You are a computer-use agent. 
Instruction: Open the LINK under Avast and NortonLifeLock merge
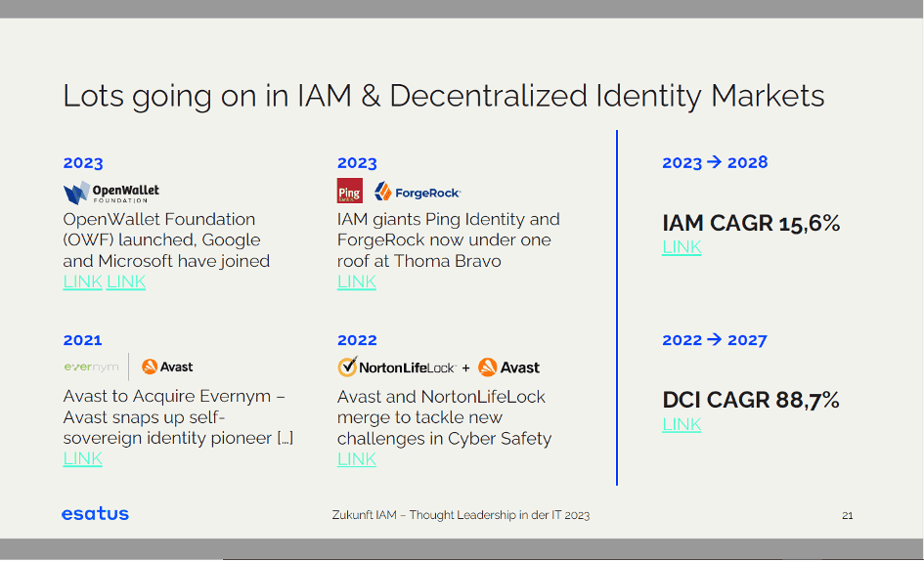357,459
